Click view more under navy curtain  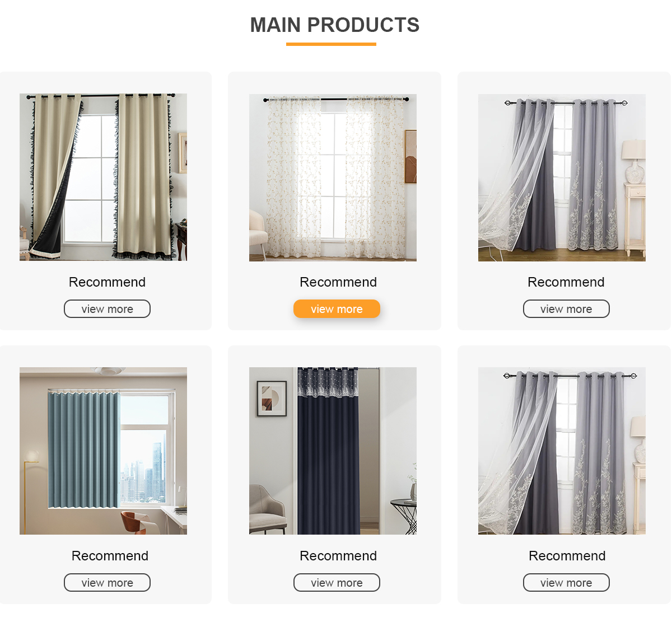pos(337,583)
